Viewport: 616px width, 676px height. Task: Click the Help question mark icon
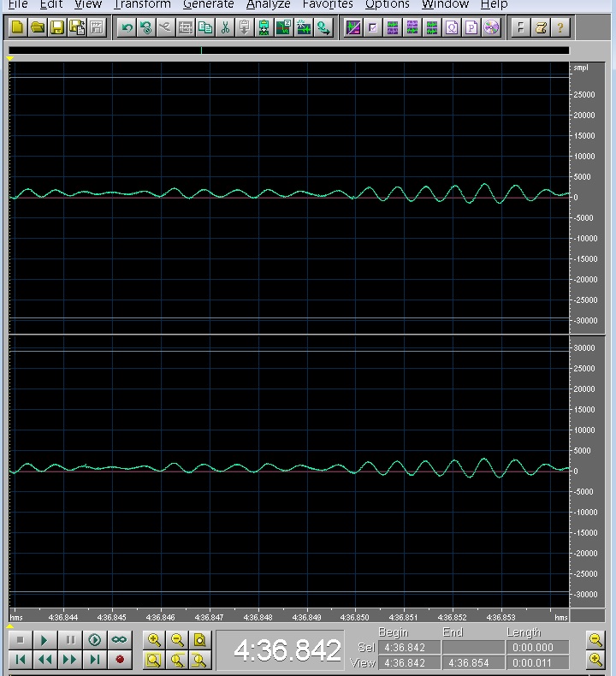point(560,28)
